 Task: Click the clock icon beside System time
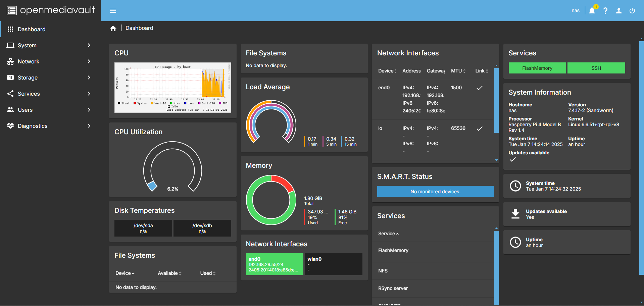[x=515, y=186]
